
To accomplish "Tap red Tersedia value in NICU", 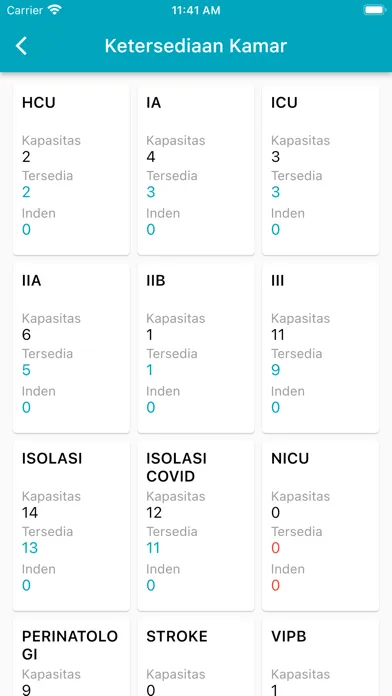I will (276, 548).
